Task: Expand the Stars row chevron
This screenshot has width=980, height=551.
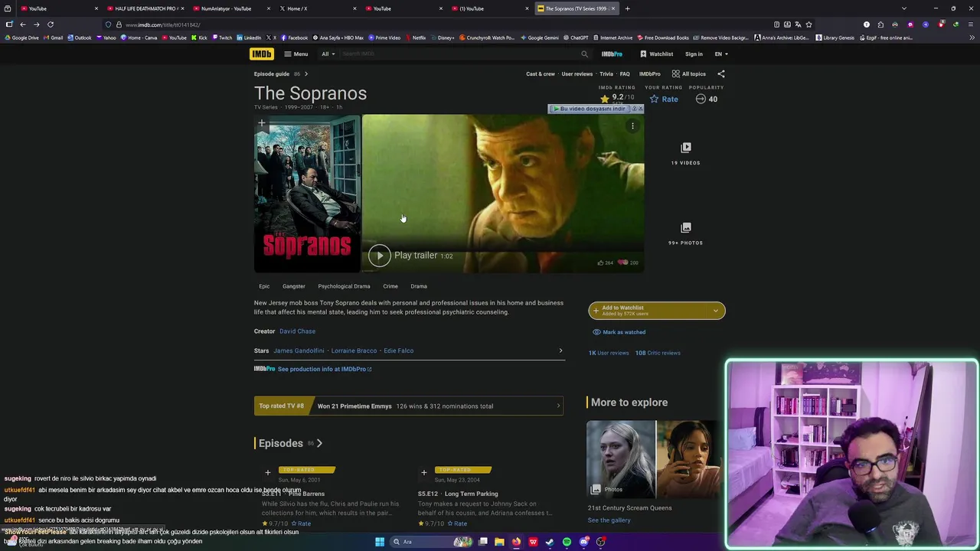Action: [560, 350]
